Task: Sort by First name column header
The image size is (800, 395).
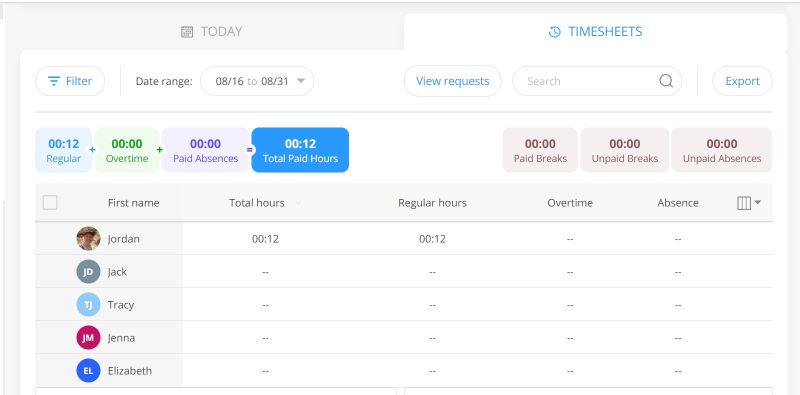Action: pyautogui.click(x=133, y=203)
